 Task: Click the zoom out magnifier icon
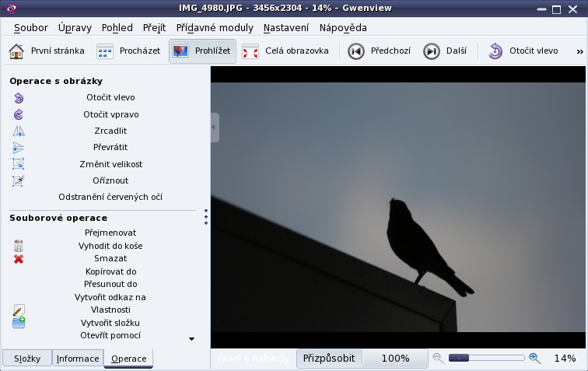pos(438,359)
